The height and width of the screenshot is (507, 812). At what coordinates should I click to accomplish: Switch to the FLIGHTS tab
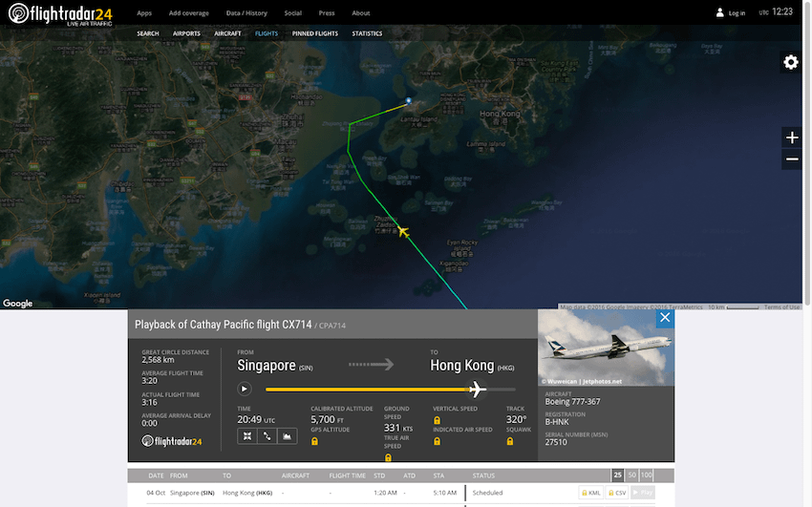click(267, 33)
